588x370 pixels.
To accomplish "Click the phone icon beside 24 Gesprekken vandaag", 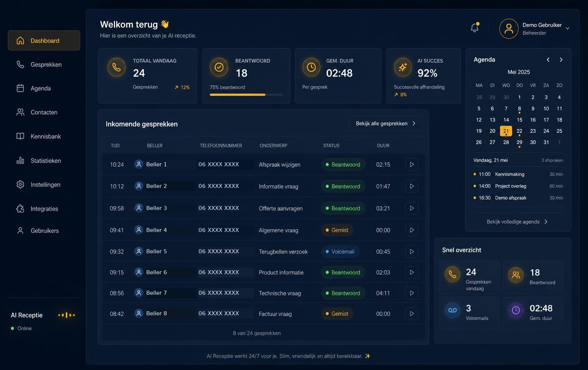I will 452,275.
